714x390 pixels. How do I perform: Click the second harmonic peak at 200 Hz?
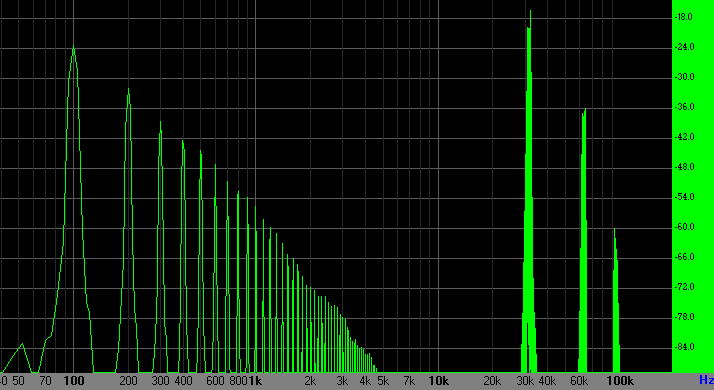tap(128, 230)
